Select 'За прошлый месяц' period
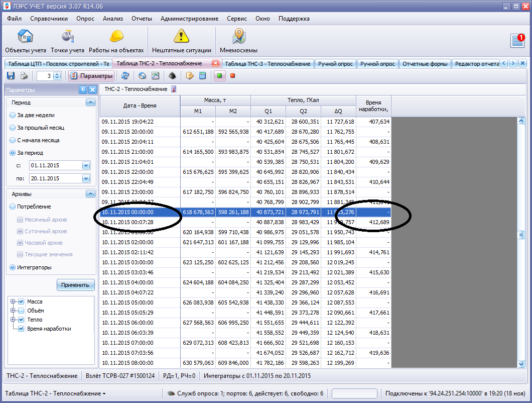Screen dimensions: 532x403 (37, 128)
